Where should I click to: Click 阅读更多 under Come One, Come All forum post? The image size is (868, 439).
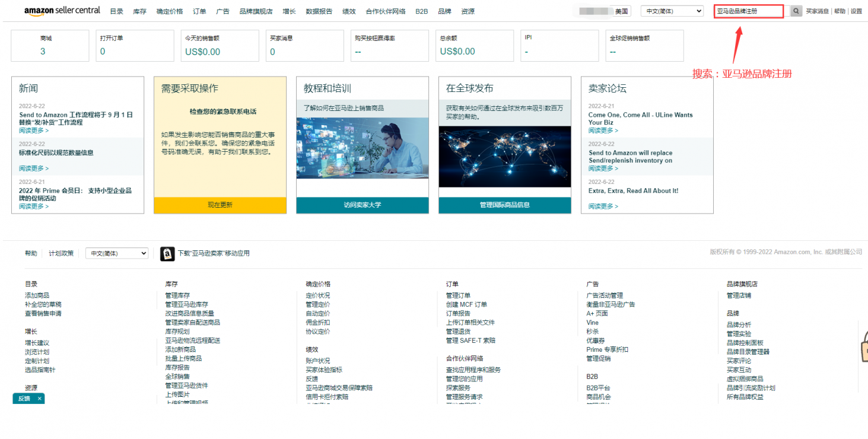point(603,131)
